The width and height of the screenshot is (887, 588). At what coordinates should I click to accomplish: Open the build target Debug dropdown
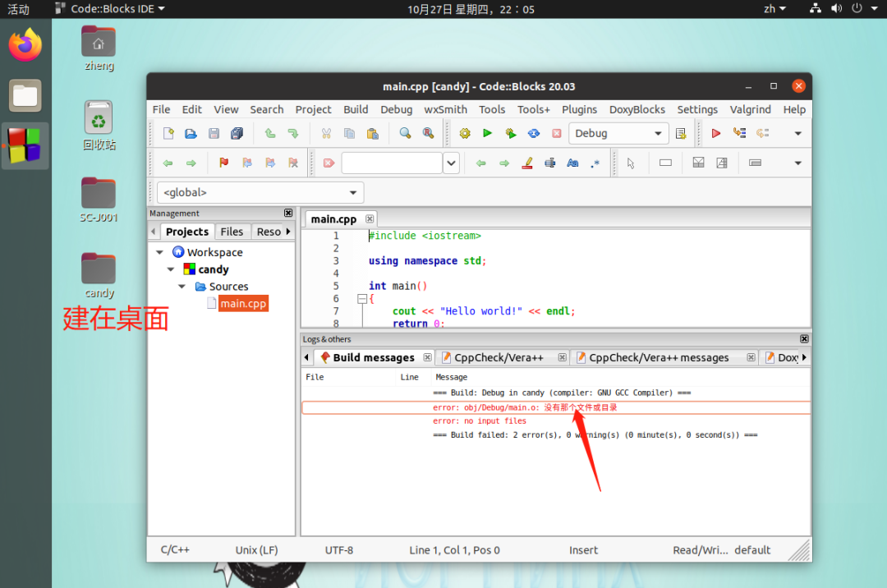coord(619,133)
